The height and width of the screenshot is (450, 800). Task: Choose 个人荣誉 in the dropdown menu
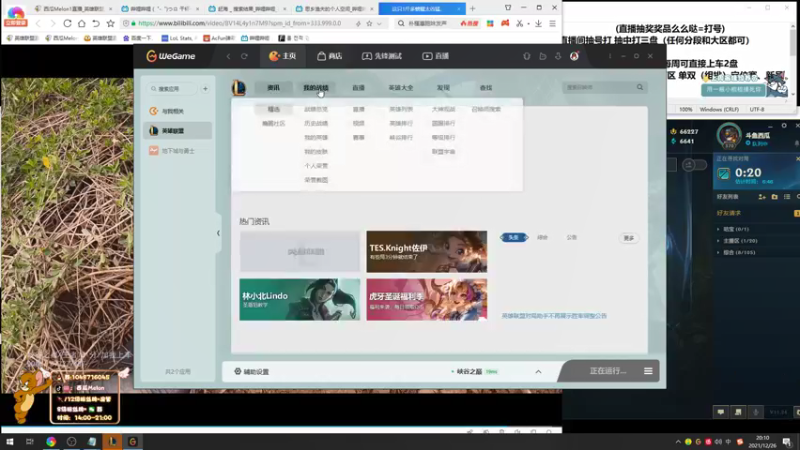pyautogui.click(x=316, y=166)
